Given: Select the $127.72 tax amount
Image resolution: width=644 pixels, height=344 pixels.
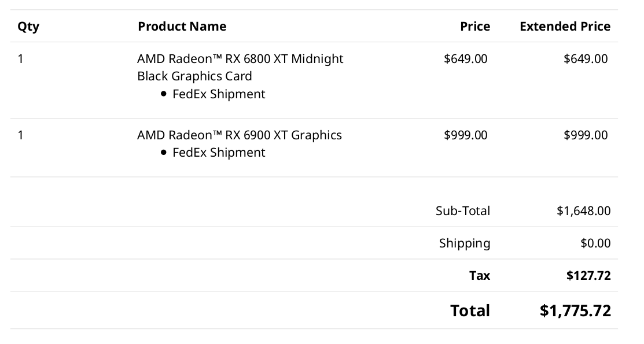Looking at the screenshot, I should tap(588, 276).
